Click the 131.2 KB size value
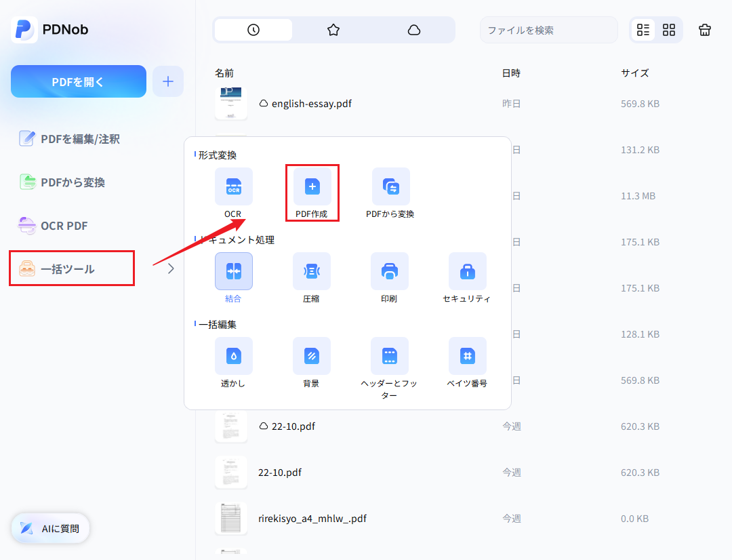Screen dimensions: 732x560 tap(640, 150)
